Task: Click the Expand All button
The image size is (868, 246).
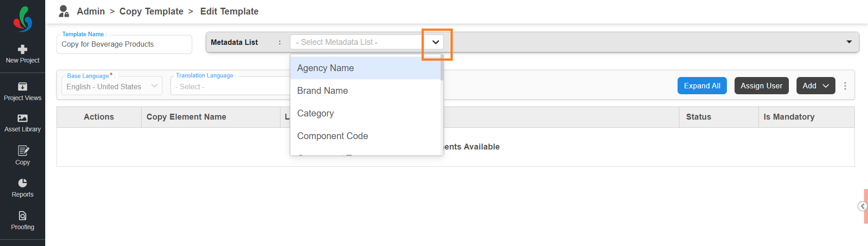Action: (x=702, y=86)
